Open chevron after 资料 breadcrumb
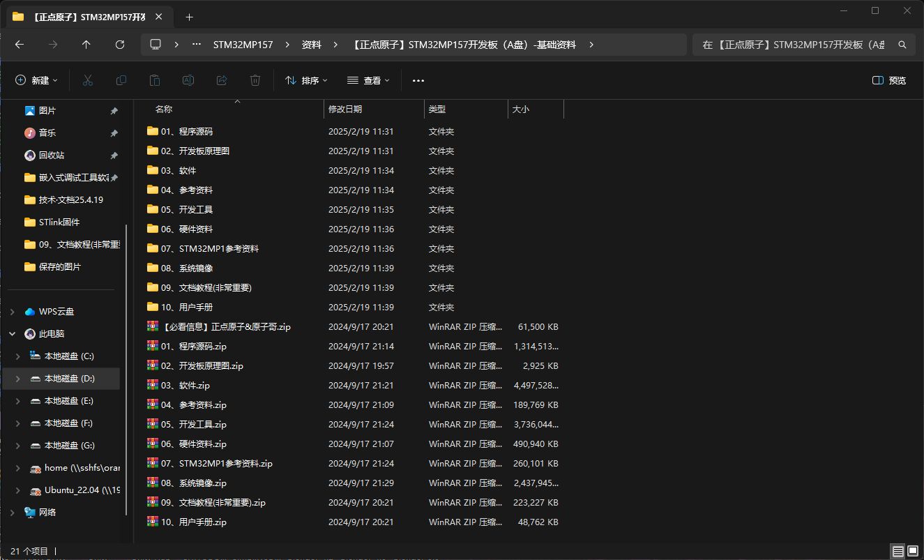The image size is (924, 560). [x=335, y=44]
